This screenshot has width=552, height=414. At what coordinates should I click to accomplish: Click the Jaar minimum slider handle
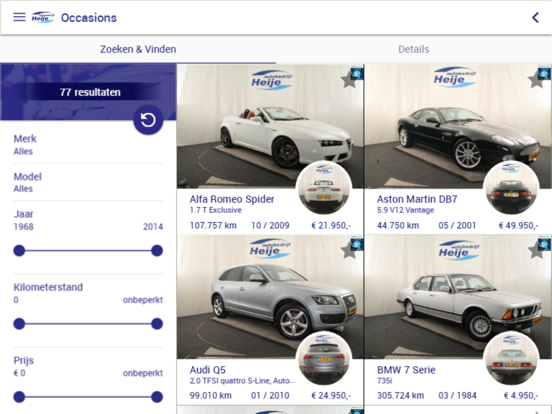19,251
